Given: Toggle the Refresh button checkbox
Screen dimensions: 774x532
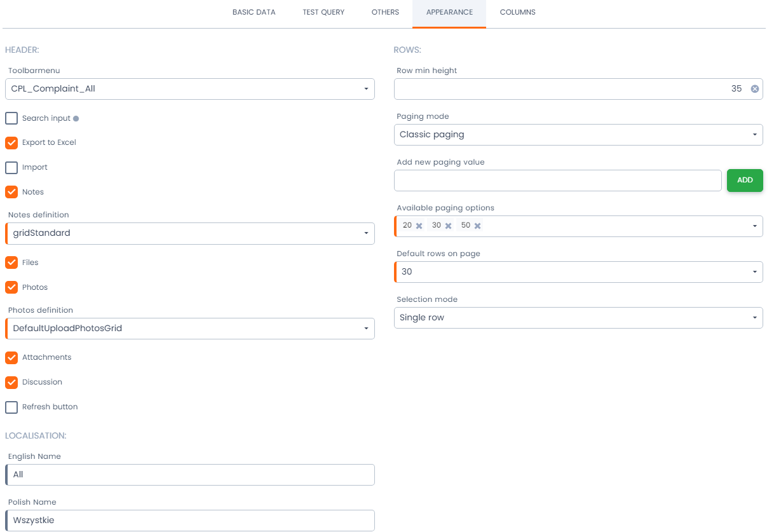Looking at the screenshot, I should click(x=11, y=407).
